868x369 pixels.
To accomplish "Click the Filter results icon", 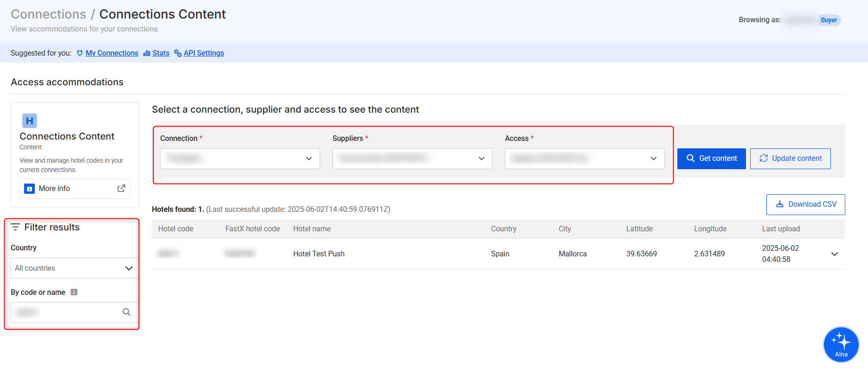I will [15, 227].
